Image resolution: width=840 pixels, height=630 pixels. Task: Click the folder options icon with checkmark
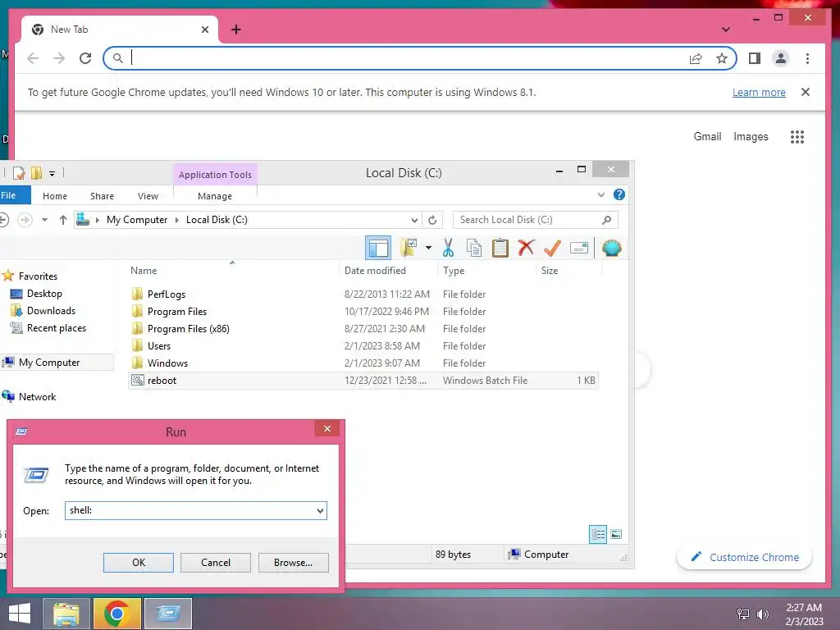point(409,248)
